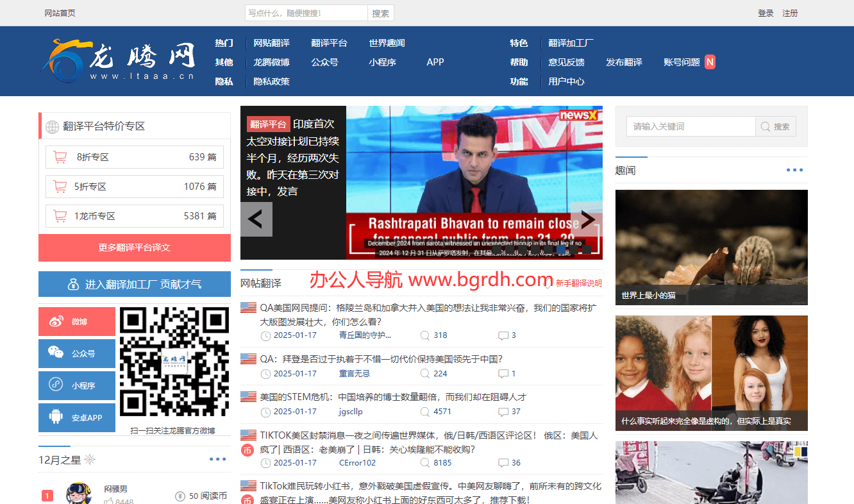Enter 进入翻译加工厂 贡献才气 button
Viewport: 854px width, 504px height.
click(x=135, y=284)
